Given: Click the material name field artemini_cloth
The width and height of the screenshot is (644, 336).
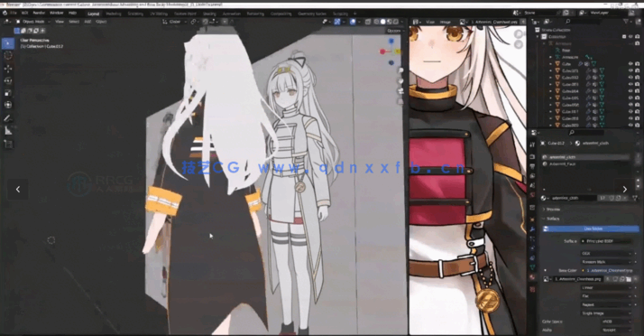Looking at the screenshot, I should pos(573,198).
